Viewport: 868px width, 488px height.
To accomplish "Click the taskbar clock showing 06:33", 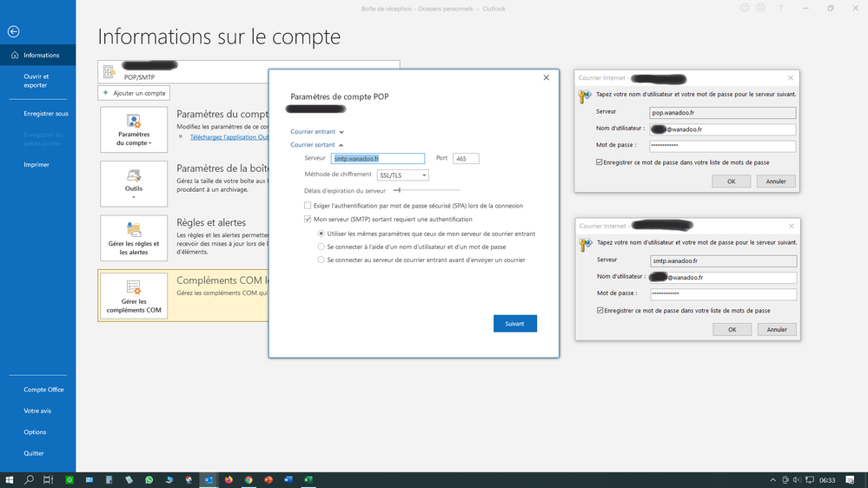I will (x=827, y=480).
